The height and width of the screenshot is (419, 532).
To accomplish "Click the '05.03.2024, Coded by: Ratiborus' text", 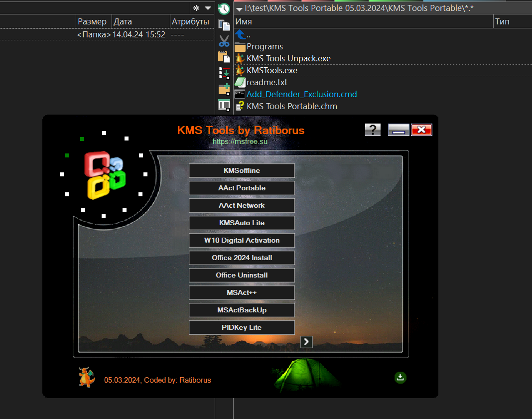I will pyautogui.click(x=157, y=380).
